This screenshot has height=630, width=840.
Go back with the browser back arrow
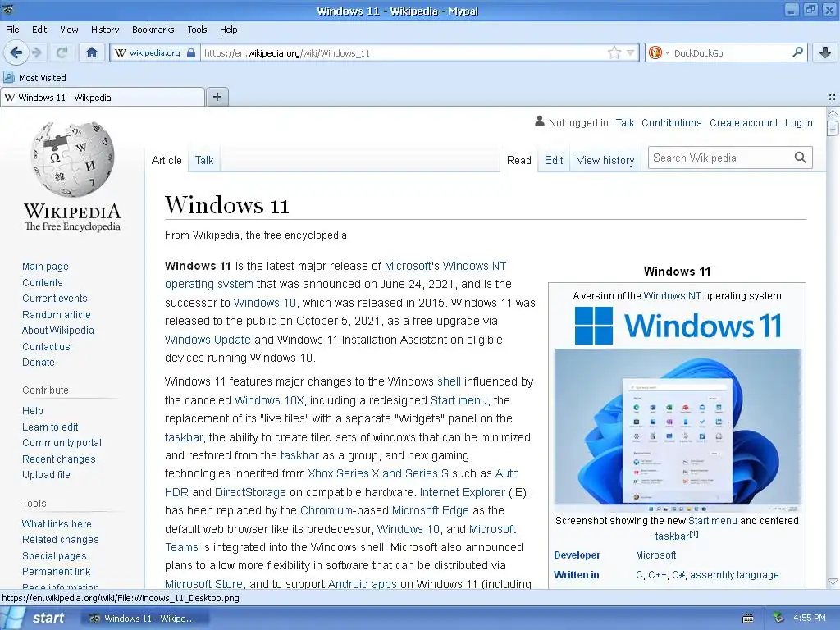[x=16, y=52]
